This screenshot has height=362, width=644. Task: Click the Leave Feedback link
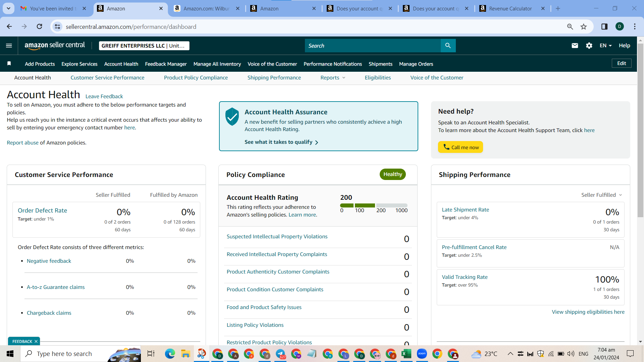[104, 97]
